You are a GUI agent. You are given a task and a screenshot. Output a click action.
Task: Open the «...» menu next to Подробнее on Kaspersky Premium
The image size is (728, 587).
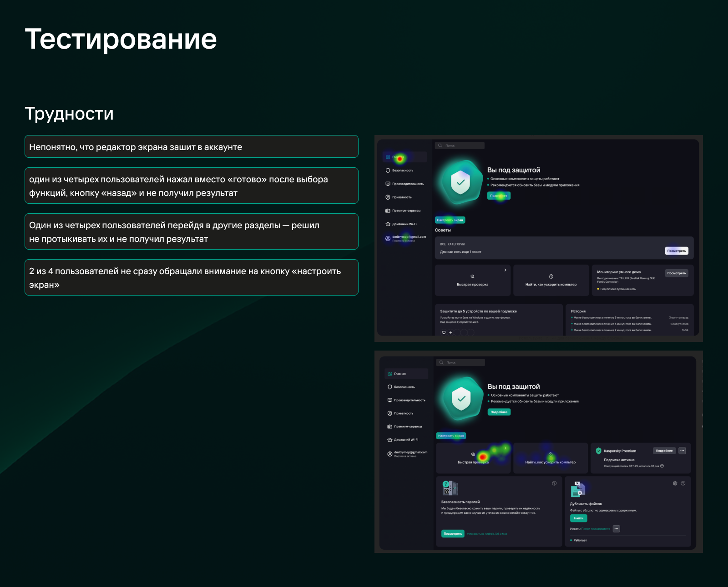click(682, 451)
